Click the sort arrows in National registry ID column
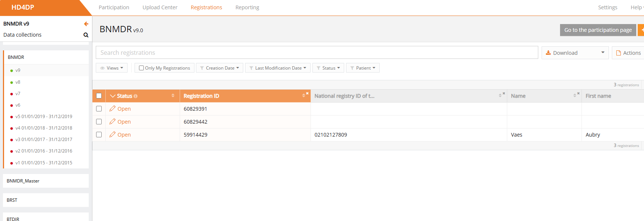The width and height of the screenshot is (644, 221). point(500,96)
